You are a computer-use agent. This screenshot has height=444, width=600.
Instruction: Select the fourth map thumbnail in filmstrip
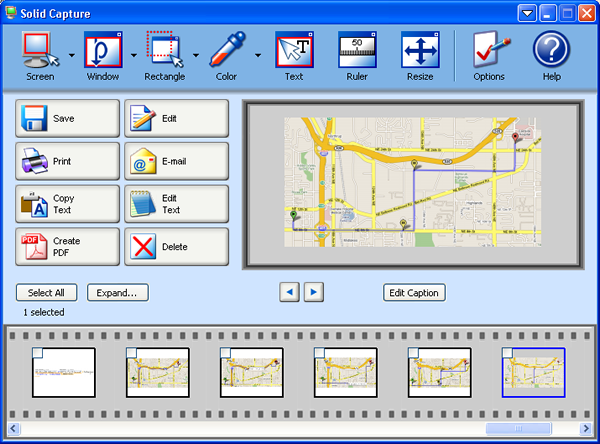point(346,372)
